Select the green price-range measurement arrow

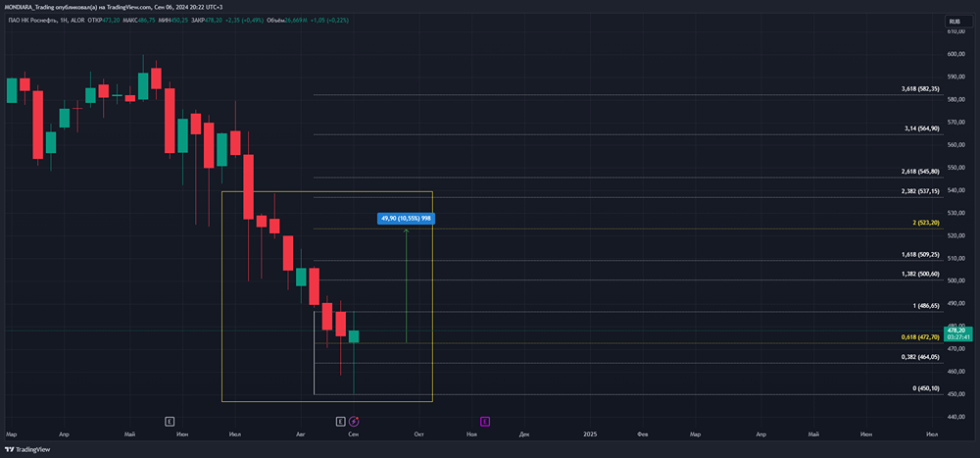(x=407, y=285)
